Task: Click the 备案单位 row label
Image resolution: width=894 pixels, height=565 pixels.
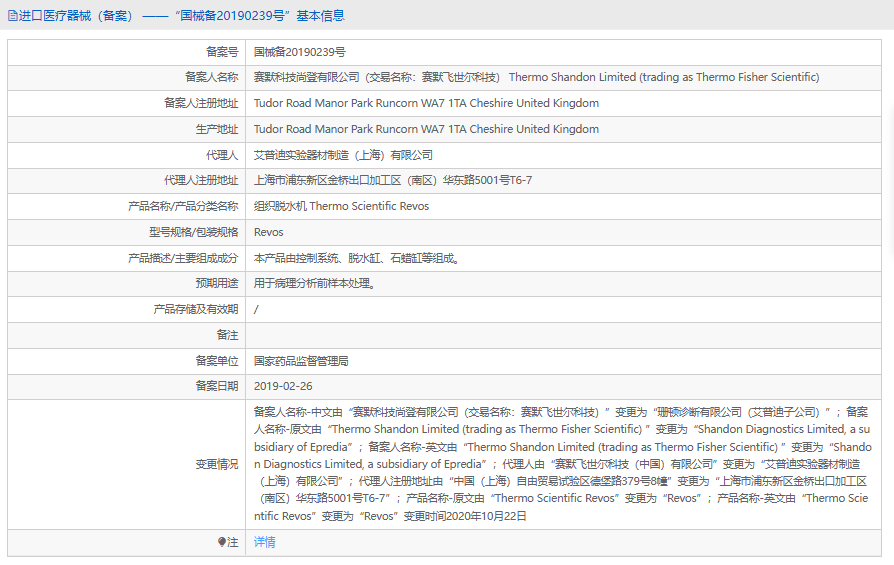Action: click(217, 361)
